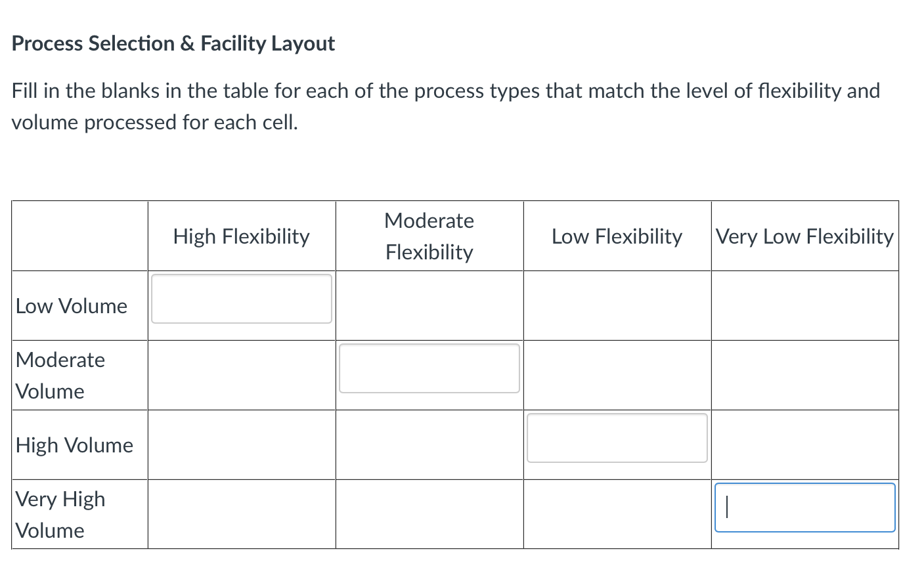The image size is (924, 587).
Task: Select the Low Flexibility column header
Action: point(617,236)
